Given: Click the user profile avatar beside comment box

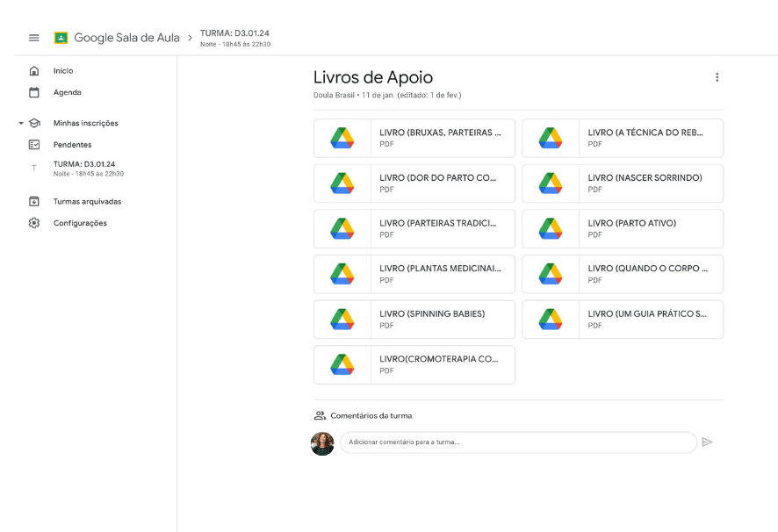Looking at the screenshot, I should tap(322, 443).
